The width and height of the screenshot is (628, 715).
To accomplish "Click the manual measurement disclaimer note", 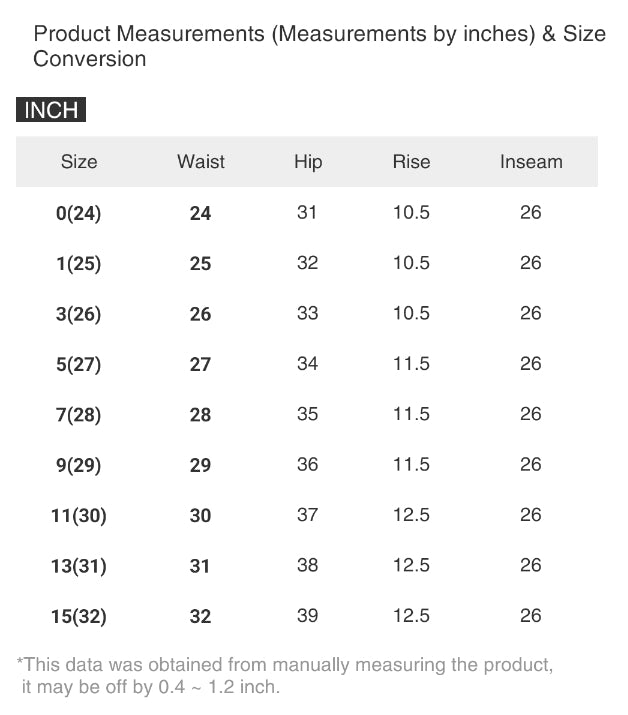I will pos(285,676).
